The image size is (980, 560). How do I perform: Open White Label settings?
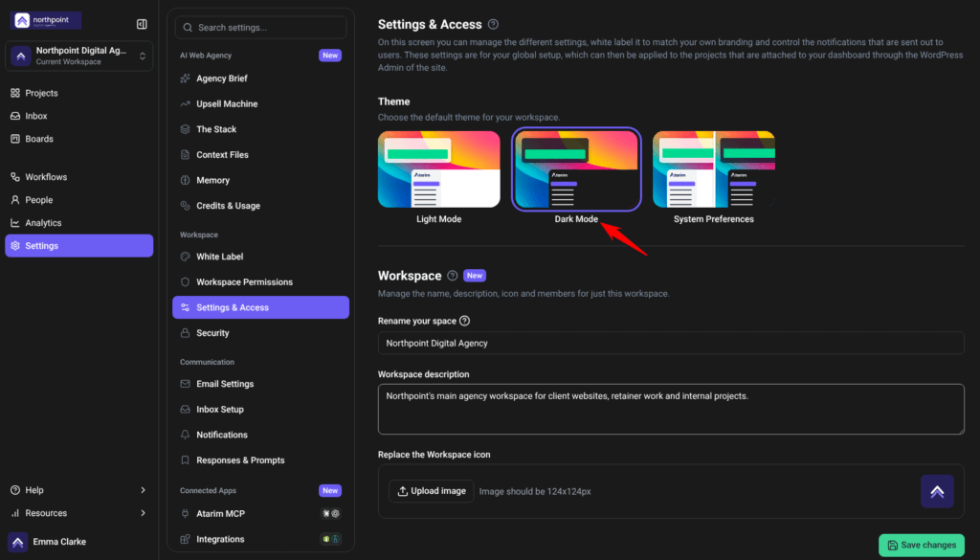260,257
